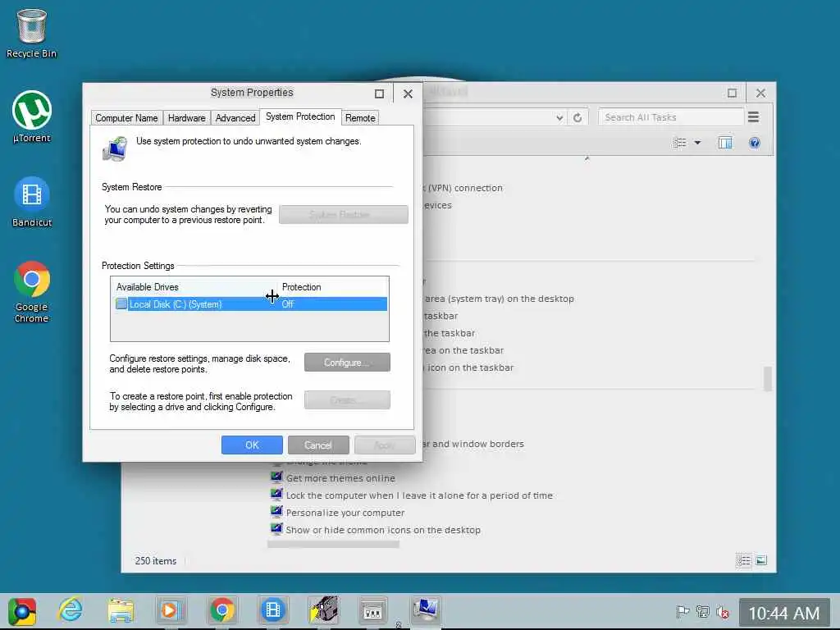Expand address bar history dropdown
Viewport: 840px width, 630px height.
[x=559, y=117]
